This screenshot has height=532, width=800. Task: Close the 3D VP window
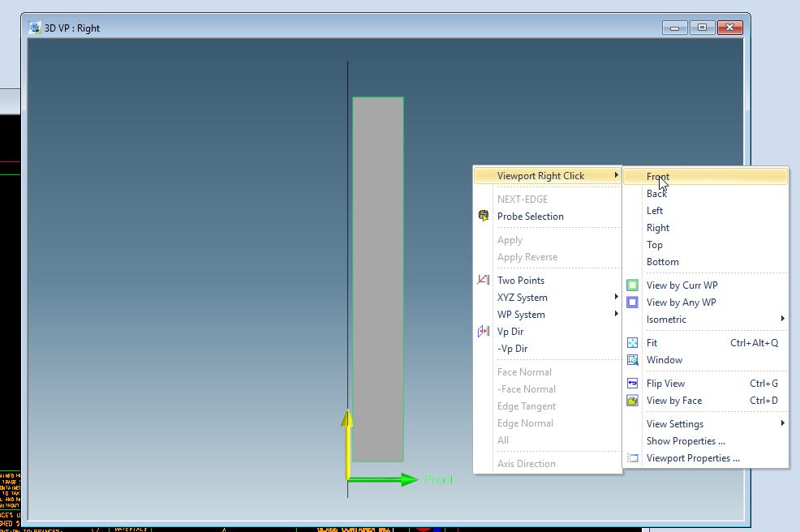[x=729, y=28]
